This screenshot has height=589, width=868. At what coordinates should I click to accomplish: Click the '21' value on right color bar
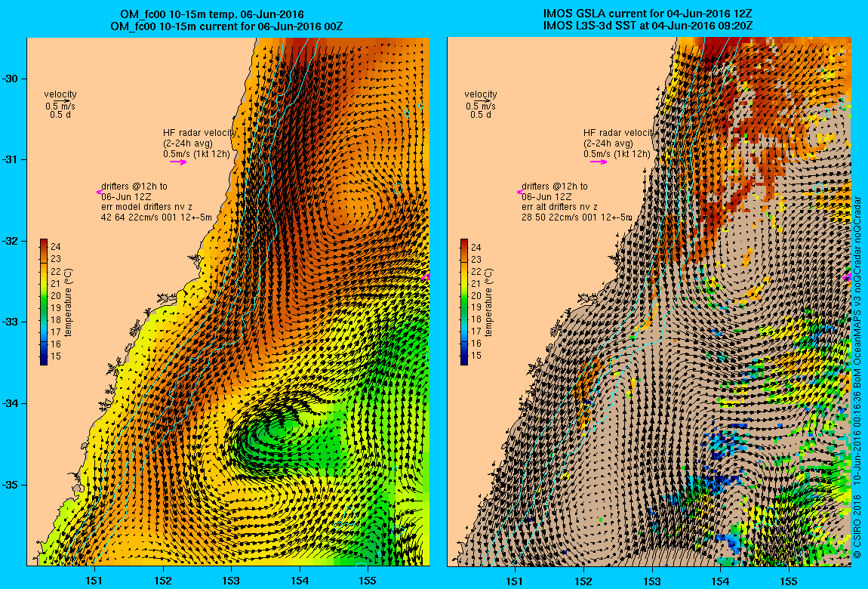click(x=476, y=283)
